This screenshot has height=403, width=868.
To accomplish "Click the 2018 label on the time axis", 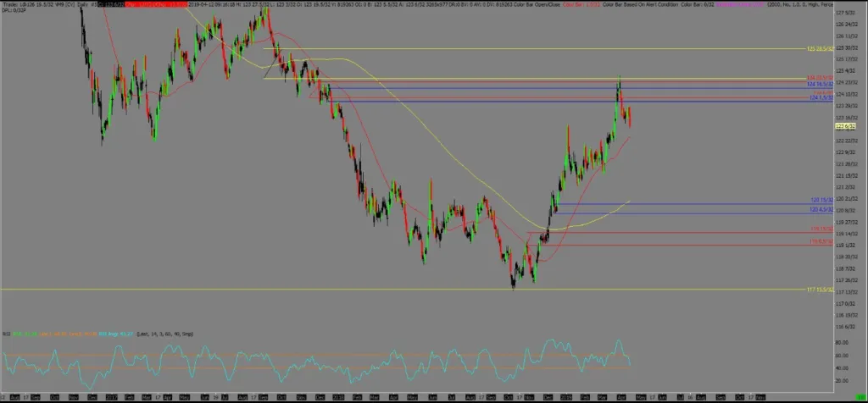I will point(337,397).
